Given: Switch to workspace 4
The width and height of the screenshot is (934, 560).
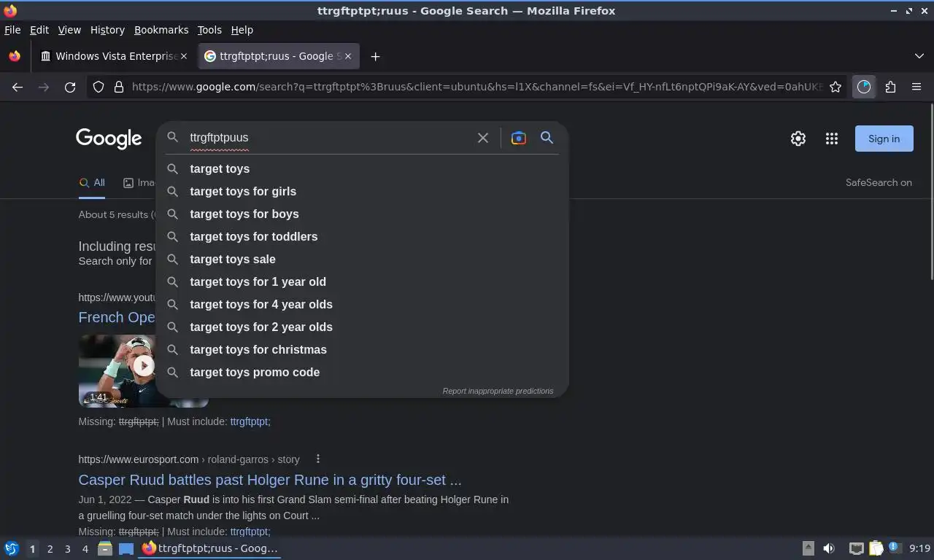Looking at the screenshot, I should click(x=85, y=548).
